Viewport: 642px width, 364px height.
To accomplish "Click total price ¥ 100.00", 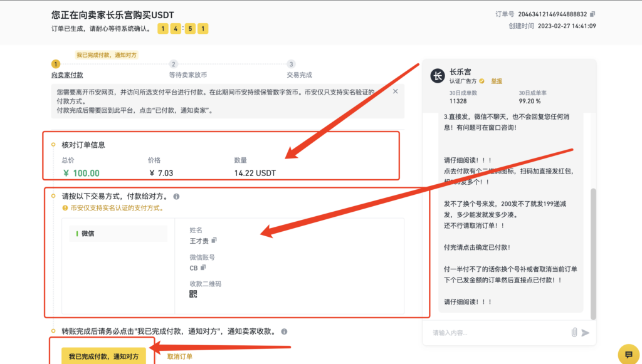I will click(82, 173).
